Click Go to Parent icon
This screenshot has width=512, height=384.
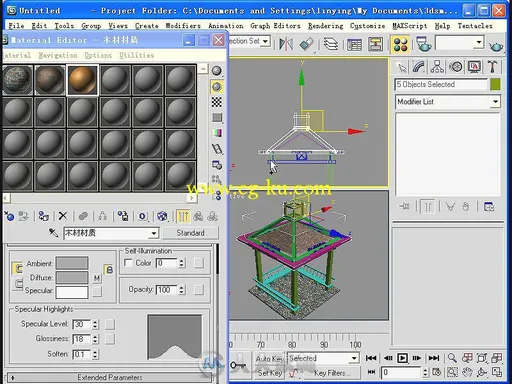198,216
